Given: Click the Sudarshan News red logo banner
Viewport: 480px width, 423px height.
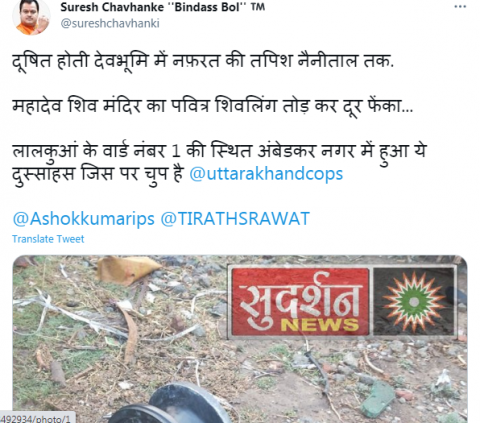Looking at the screenshot, I should pos(299,302).
